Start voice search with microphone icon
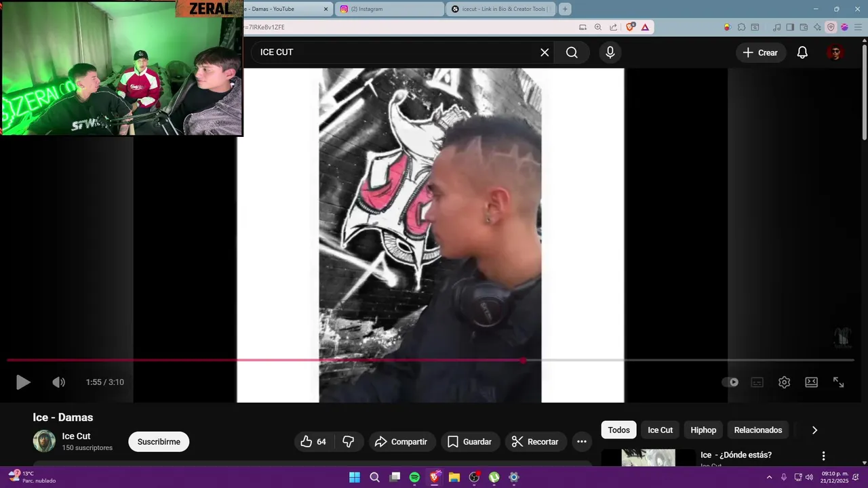868x488 pixels. [x=610, y=52]
